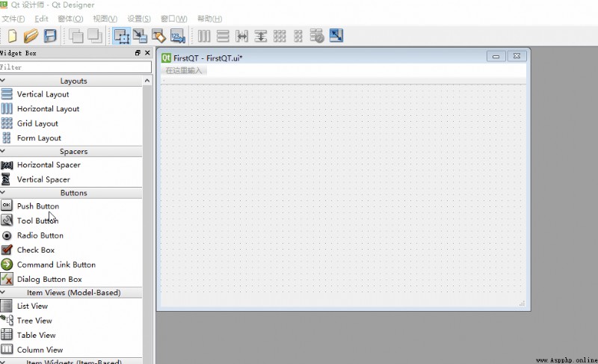Image resolution: width=598 pixels, height=364 pixels.
Task: Open the 设置(S) menu
Action: click(x=139, y=19)
